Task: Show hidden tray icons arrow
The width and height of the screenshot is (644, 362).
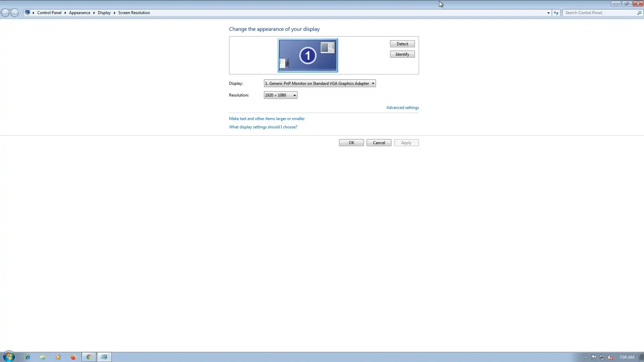Action: [586, 357]
